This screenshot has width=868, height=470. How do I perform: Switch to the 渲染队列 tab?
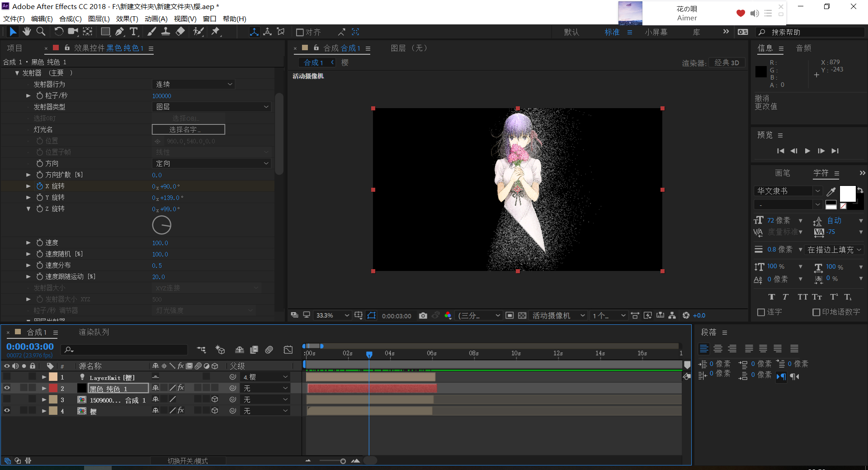pos(94,332)
